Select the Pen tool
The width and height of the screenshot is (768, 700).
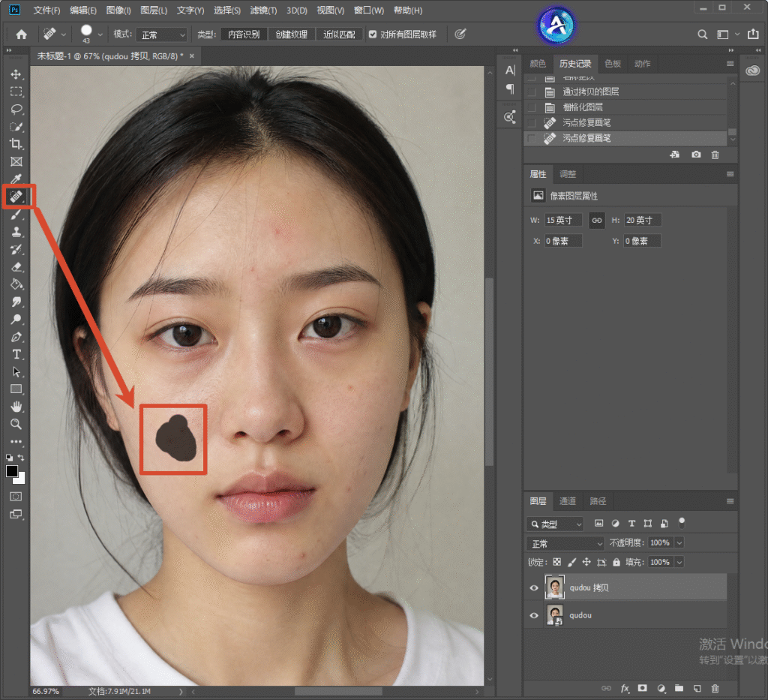coord(16,337)
